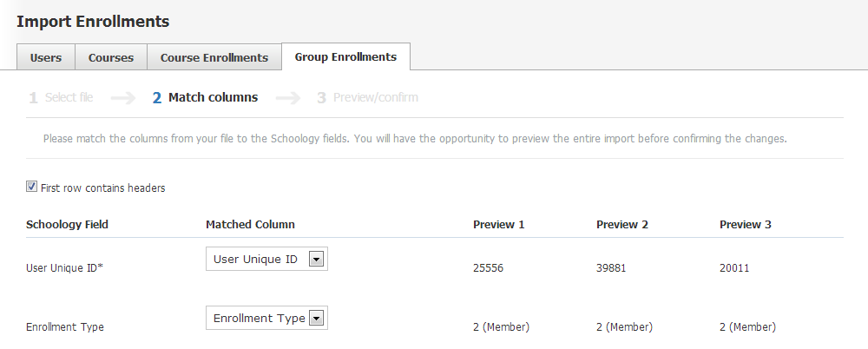Open the Courses tab
The height and width of the screenshot is (349, 868).
[x=111, y=57]
